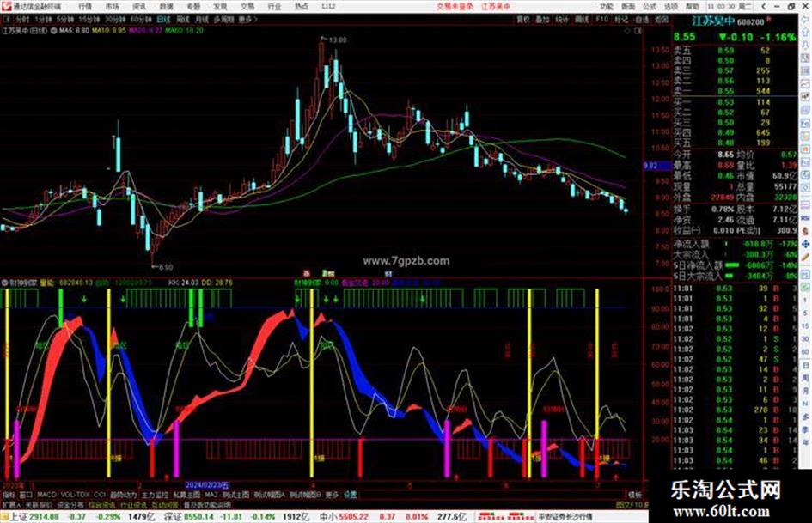The width and height of the screenshot is (812, 523).
Task: Click the square panel icon at chart top-right
Action: [638, 31]
